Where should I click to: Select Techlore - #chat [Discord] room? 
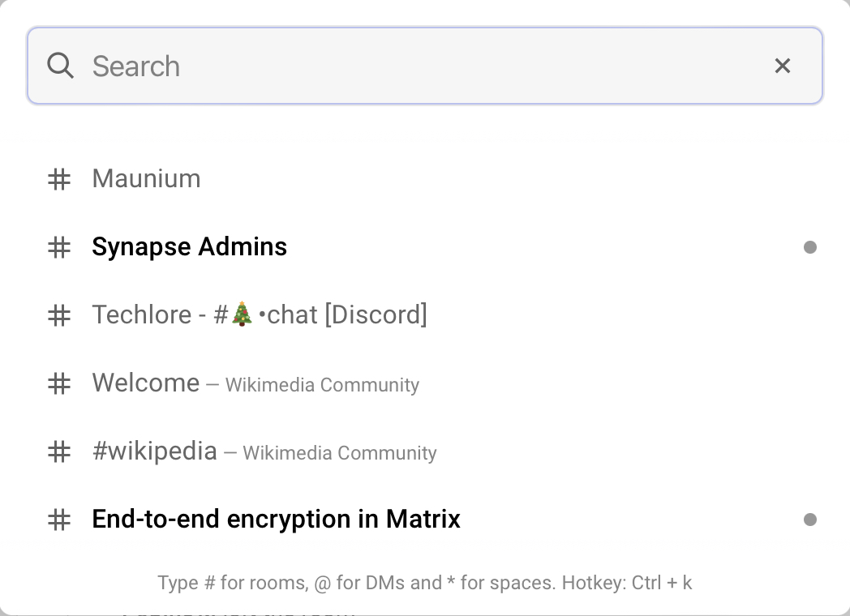point(260,314)
